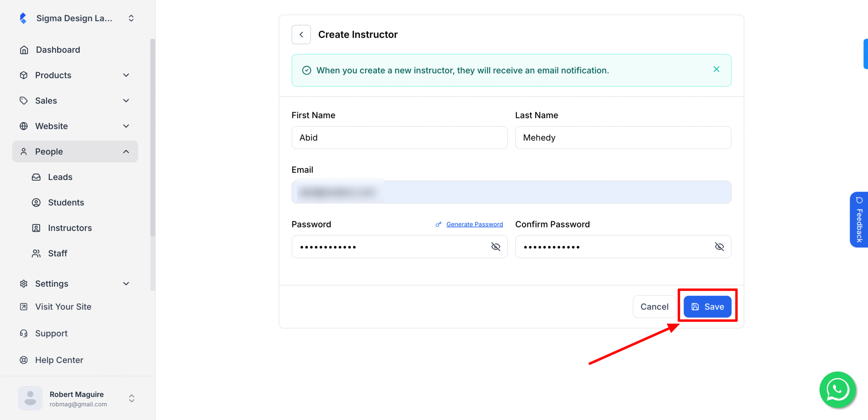
Task: Click the Visit Your Site external-link icon
Action: [24, 307]
